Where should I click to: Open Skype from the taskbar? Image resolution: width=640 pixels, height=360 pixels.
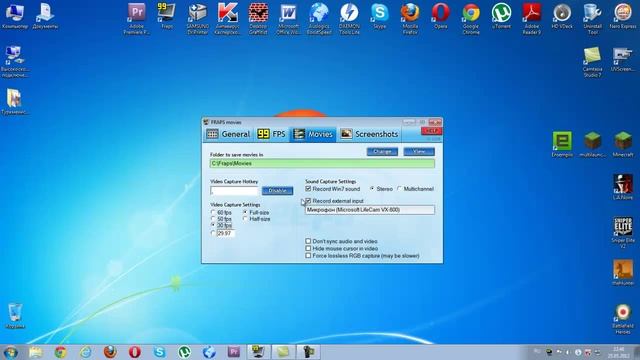(x=160, y=352)
